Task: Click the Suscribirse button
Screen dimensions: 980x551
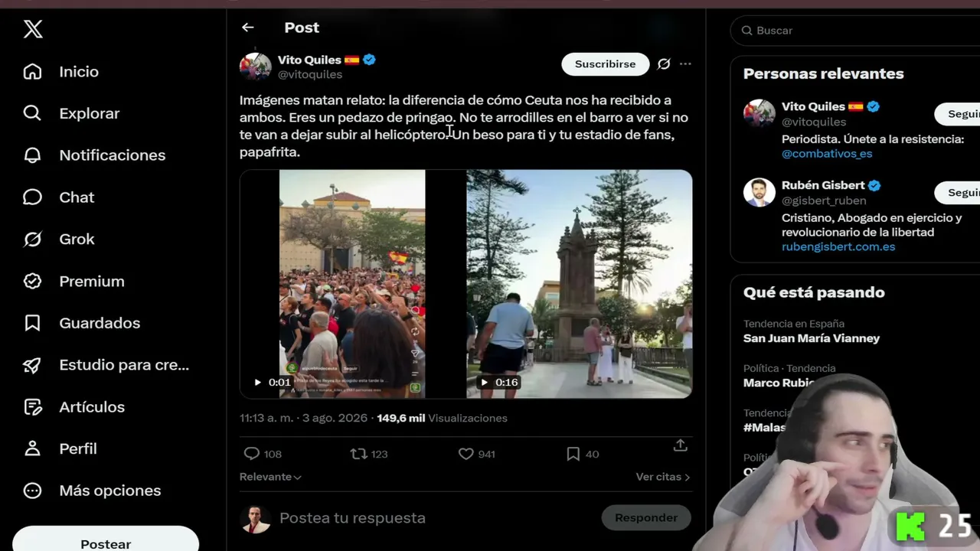Action: (x=606, y=64)
